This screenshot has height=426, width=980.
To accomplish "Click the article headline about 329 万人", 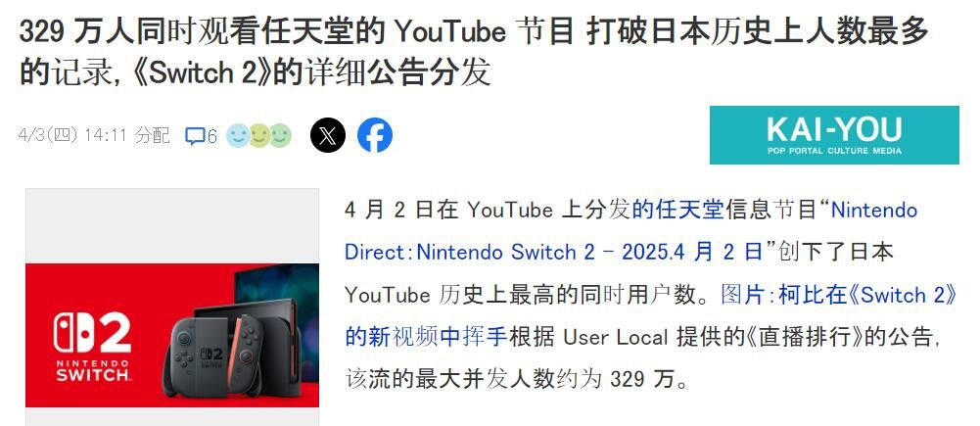I will tap(474, 53).
